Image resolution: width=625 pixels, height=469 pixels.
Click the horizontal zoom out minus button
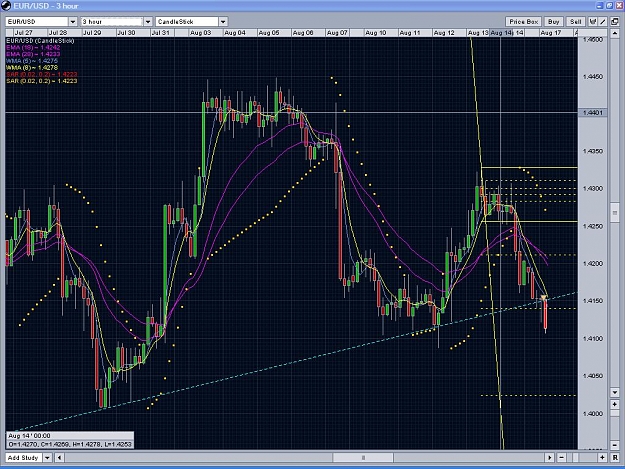[x=561, y=457]
